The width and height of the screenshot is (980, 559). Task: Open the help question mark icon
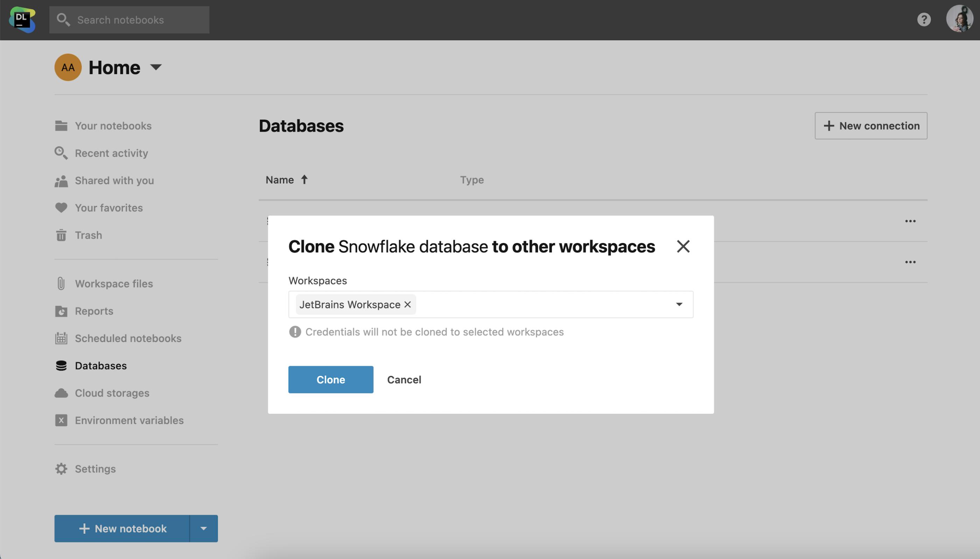point(924,20)
